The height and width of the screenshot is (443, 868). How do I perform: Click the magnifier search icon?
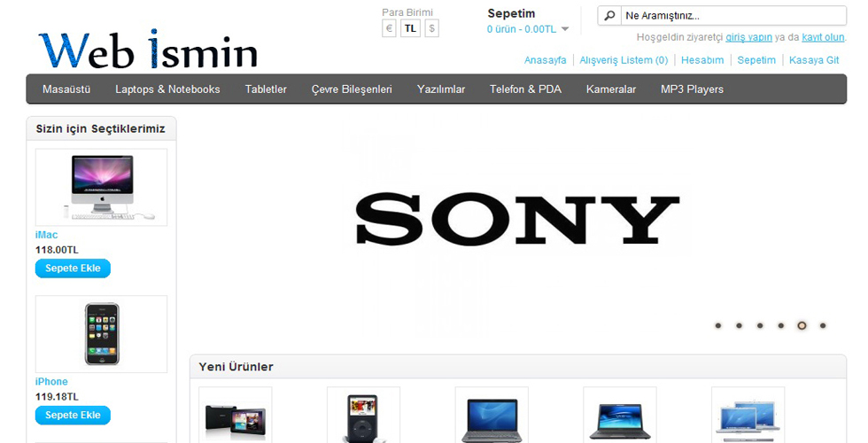(609, 16)
